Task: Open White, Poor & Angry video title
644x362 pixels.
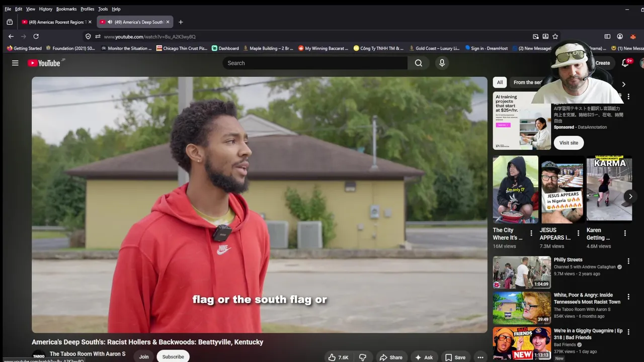Action: pos(587,299)
